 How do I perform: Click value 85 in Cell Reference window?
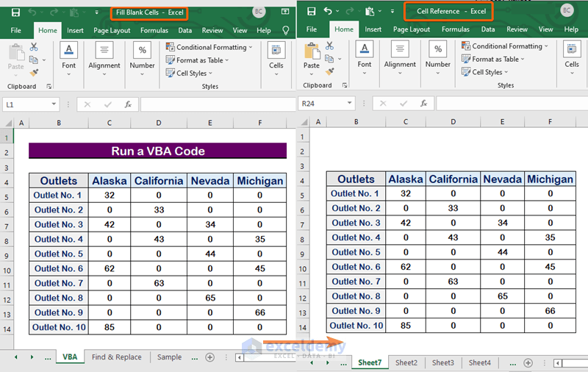point(406,326)
